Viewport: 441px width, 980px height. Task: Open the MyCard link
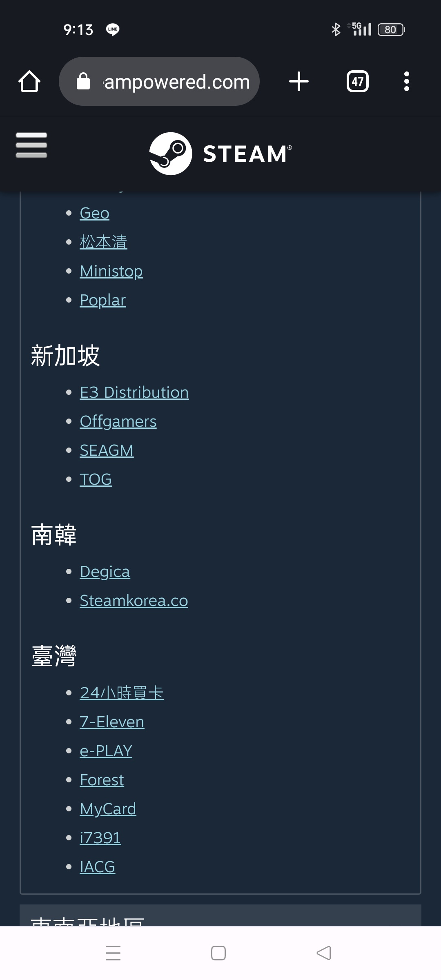(108, 809)
